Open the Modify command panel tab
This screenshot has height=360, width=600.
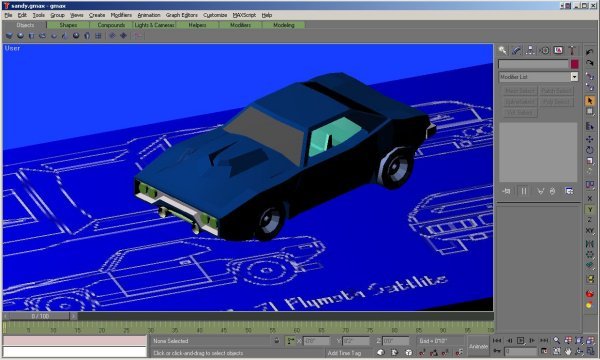pos(516,50)
